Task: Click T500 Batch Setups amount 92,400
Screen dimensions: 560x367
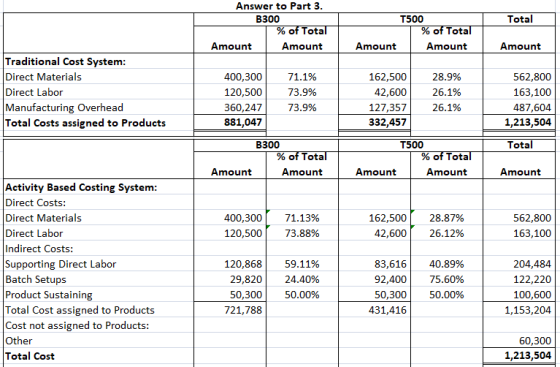Action: (390, 279)
